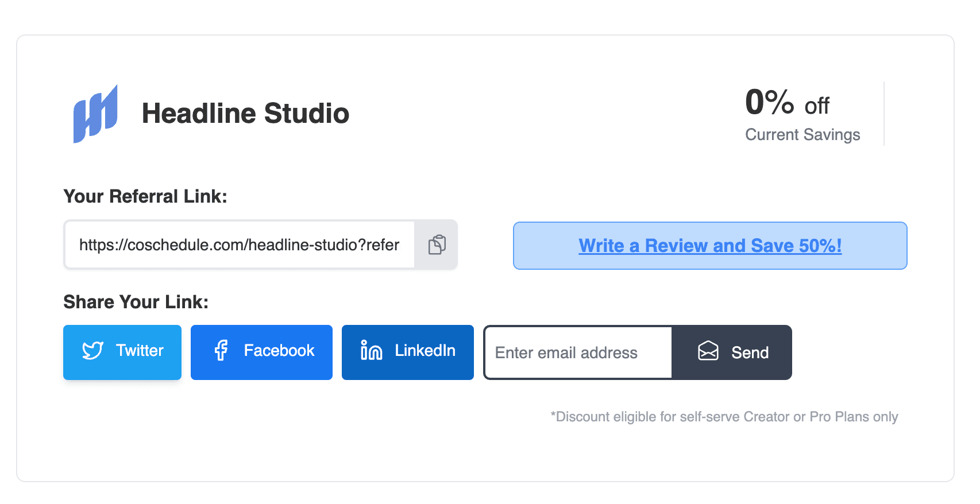Screen dimensions: 980x504
Task: Click the LinkedIn in icon
Action: 371,350
